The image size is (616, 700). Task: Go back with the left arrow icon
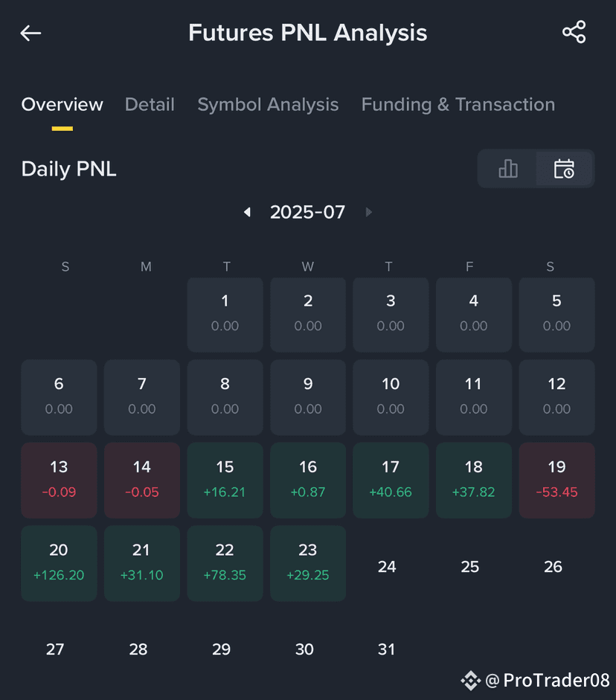31,33
